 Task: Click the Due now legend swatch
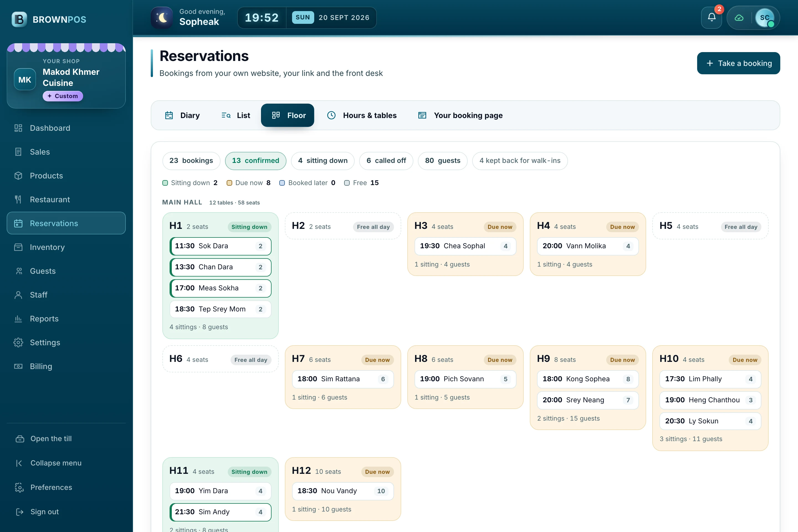click(x=229, y=183)
